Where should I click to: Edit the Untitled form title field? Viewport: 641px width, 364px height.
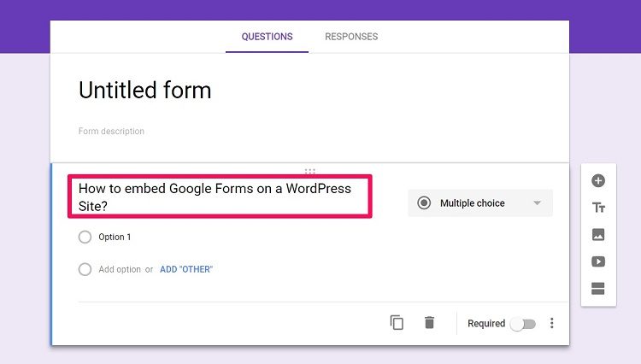tap(144, 90)
